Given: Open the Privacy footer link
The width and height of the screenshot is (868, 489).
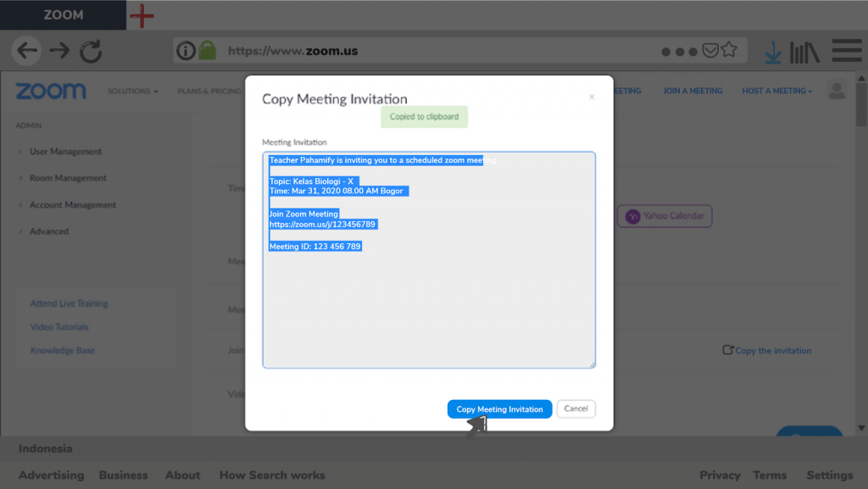Looking at the screenshot, I should click(720, 475).
